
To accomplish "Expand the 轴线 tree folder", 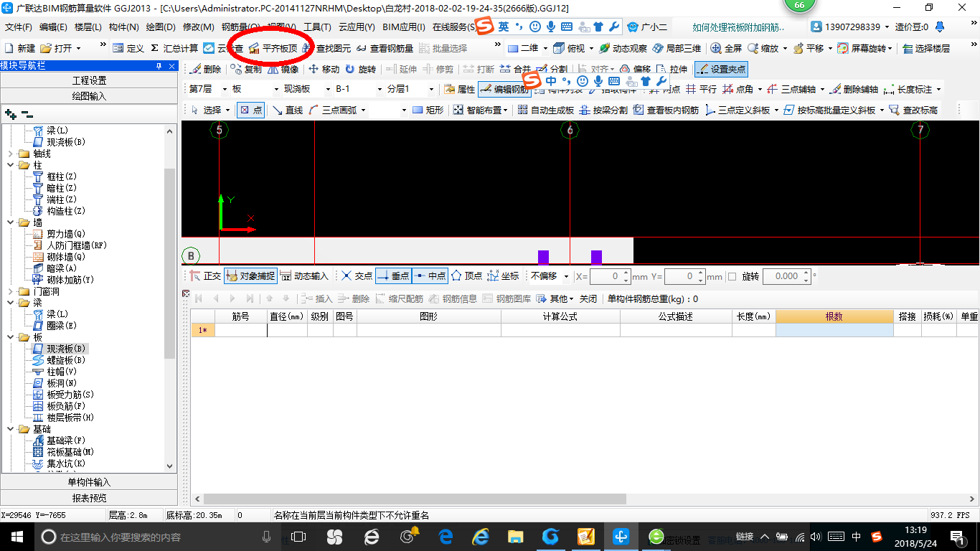I will pos(10,154).
